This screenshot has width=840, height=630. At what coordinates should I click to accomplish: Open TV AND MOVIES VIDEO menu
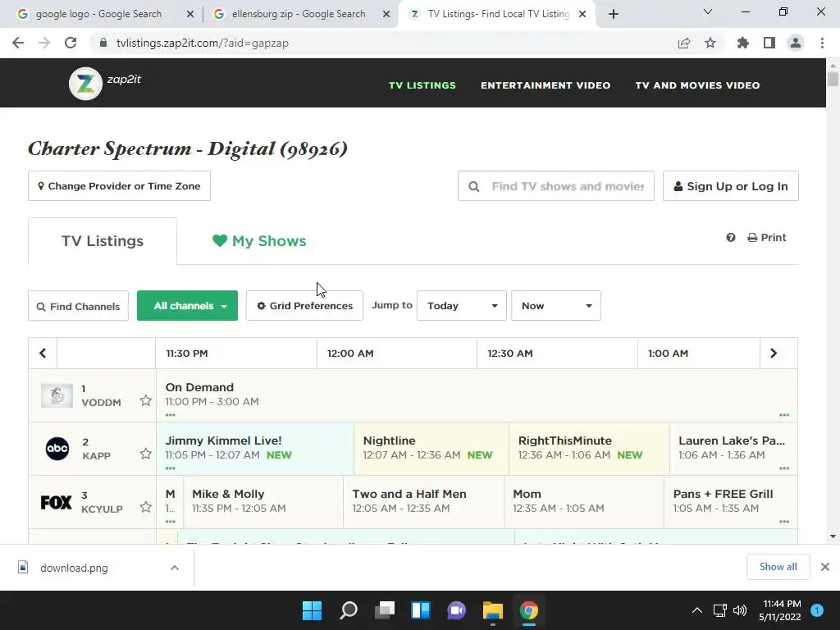coord(697,85)
